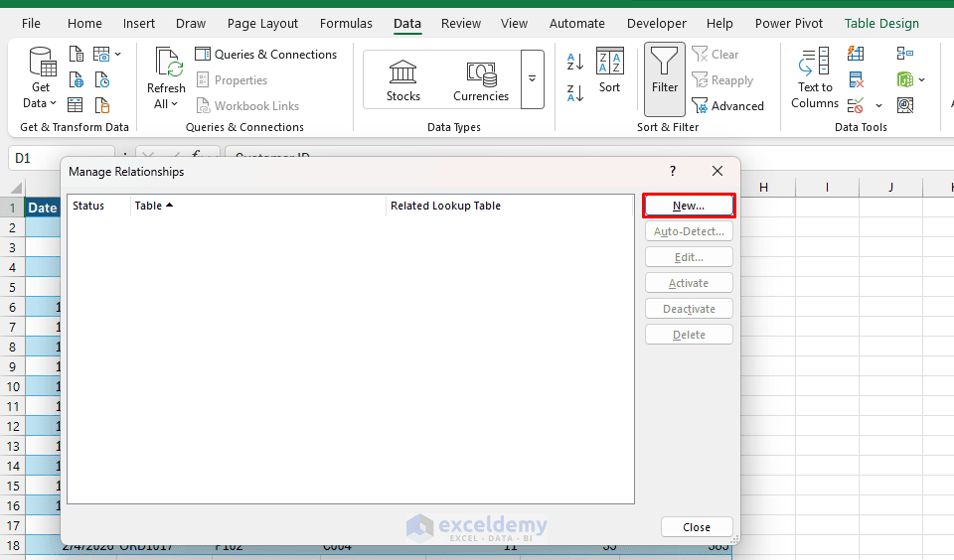954x560 pixels.
Task: Open the Help tab
Action: (x=719, y=23)
